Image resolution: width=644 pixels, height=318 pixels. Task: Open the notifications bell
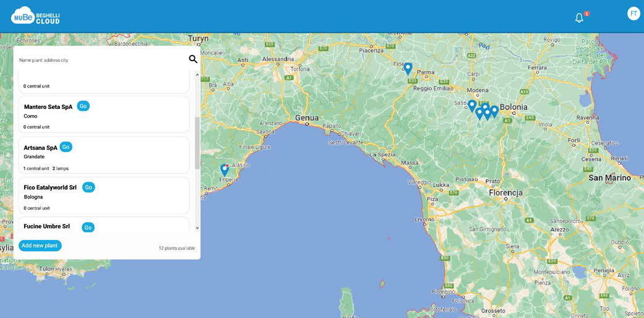pos(579,18)
